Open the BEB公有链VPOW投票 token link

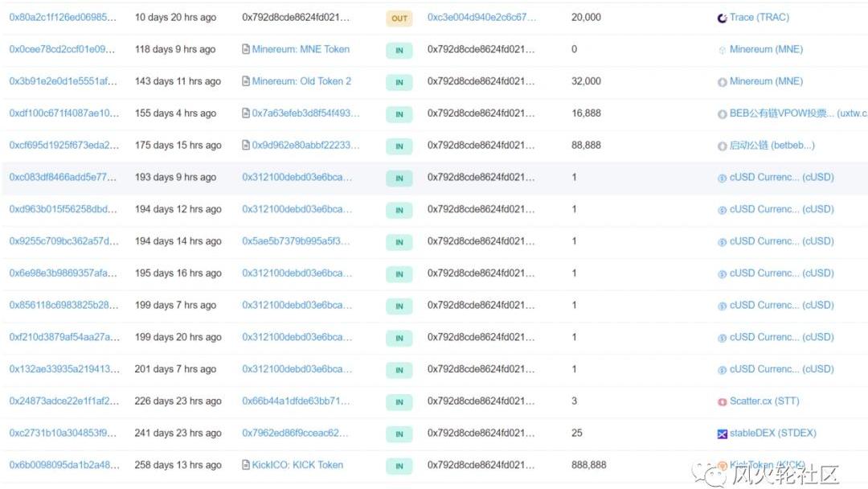coord(798,113)
